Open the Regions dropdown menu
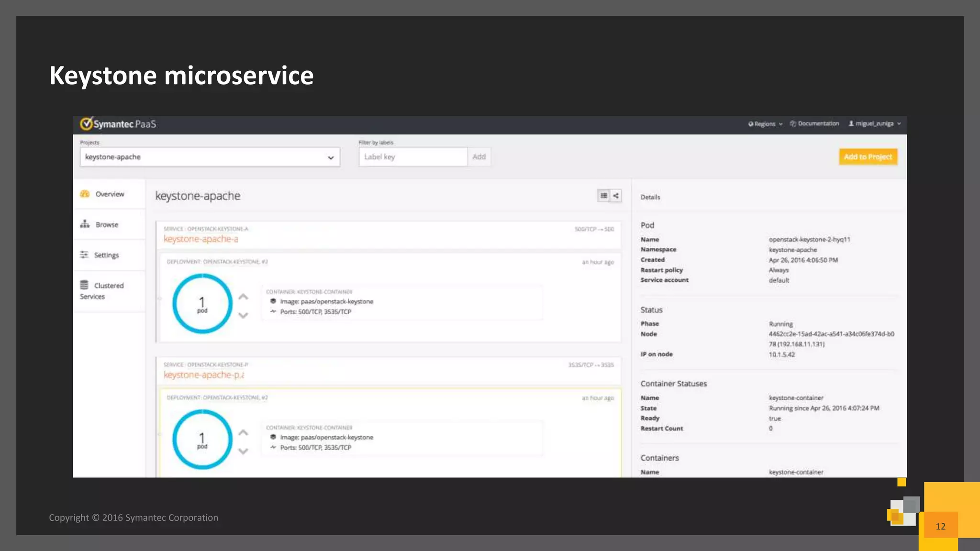 point(766,124)
